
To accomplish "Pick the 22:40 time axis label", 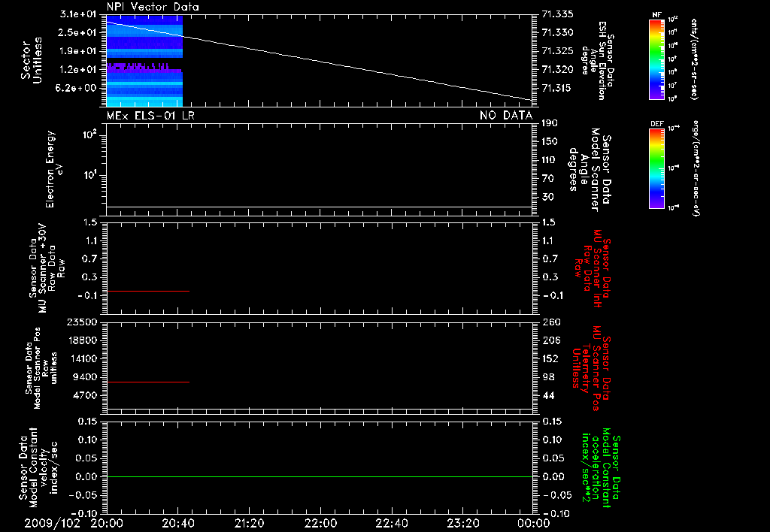I will (391, 523).
